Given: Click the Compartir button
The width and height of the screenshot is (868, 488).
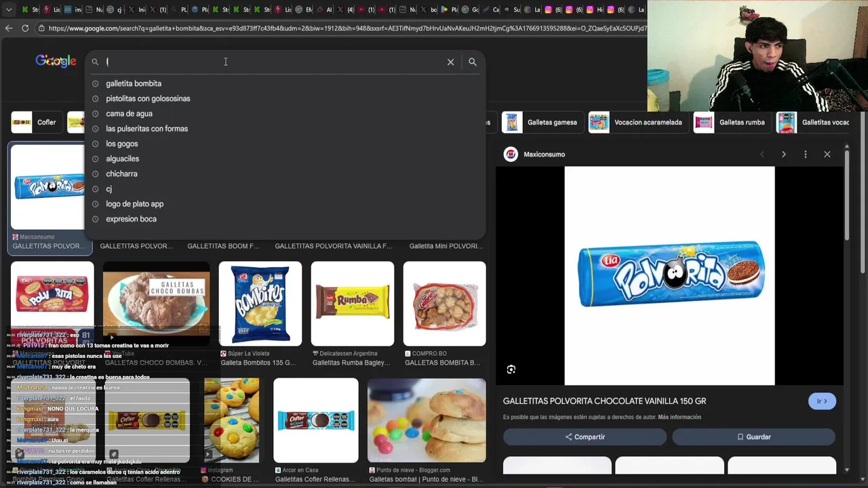Looking at the screenshot, I should pos(585,437).
